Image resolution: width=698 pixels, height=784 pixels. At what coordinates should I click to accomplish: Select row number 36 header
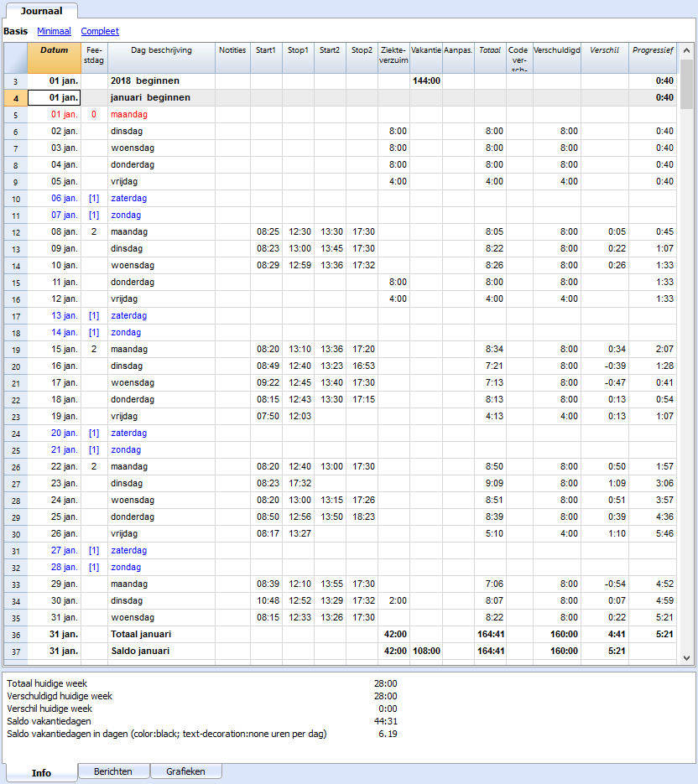(15, 635)
